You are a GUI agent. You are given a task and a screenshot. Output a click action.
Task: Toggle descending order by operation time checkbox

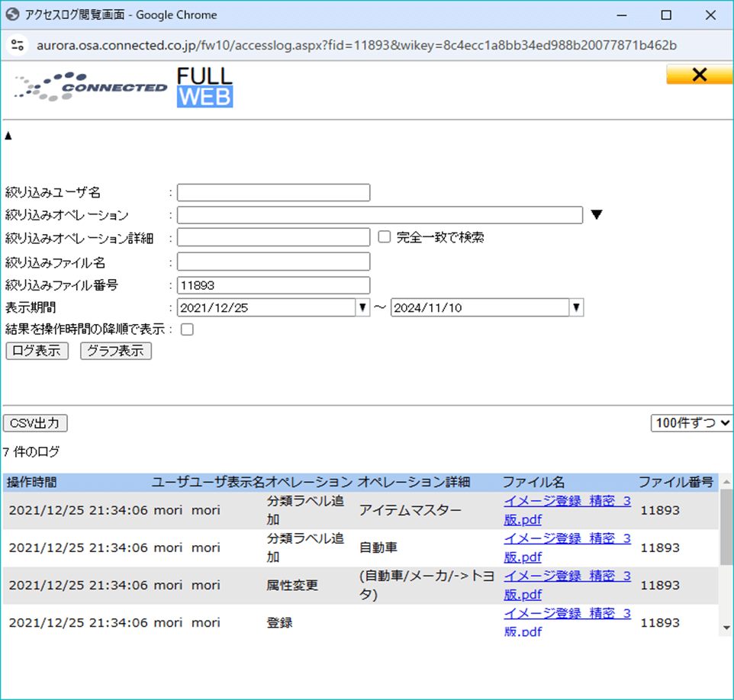(x=187, y=329)
